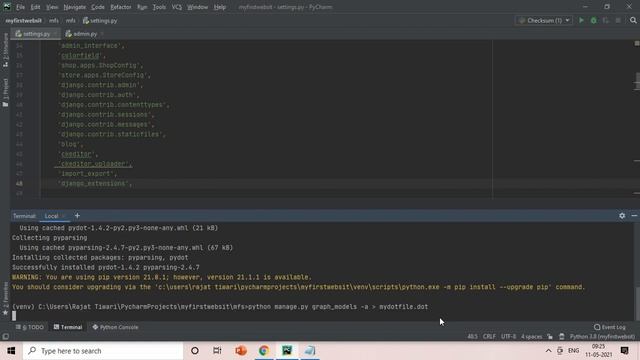The height and width of the screenshot is (360, 640).
Task: Switch to the settings.py editor tab
Action: tap(36, 34)
